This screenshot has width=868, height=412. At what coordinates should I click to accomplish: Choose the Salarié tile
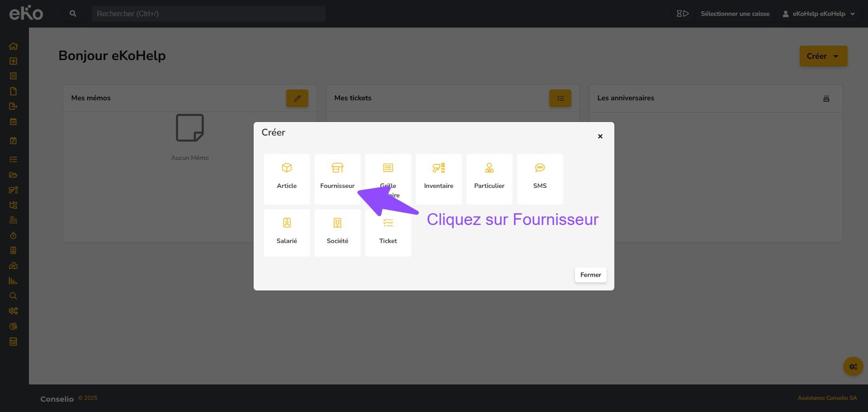[x=287, y=233]
